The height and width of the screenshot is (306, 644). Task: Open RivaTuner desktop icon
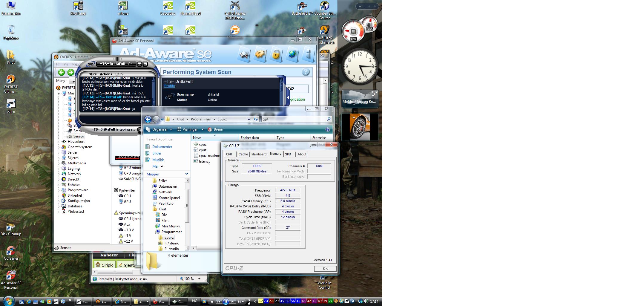point(78,8)
